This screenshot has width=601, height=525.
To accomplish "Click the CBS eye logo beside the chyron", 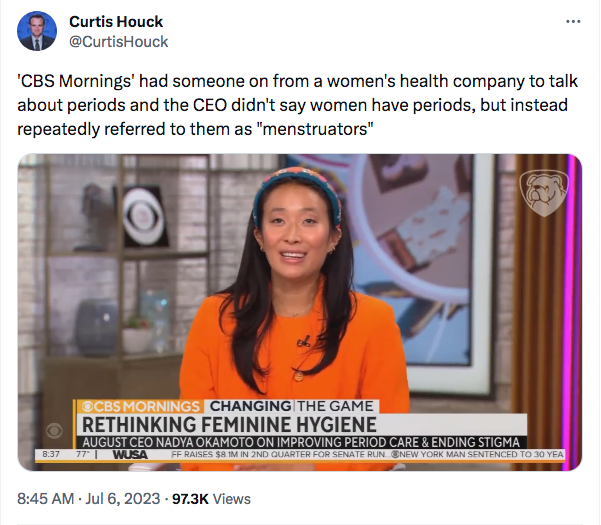I will tap(54, 431).
